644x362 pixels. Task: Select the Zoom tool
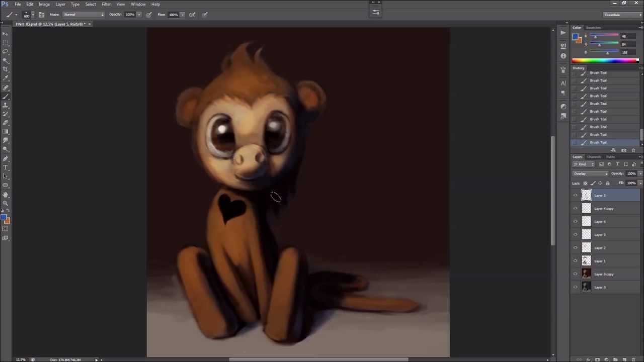(6, 203)
